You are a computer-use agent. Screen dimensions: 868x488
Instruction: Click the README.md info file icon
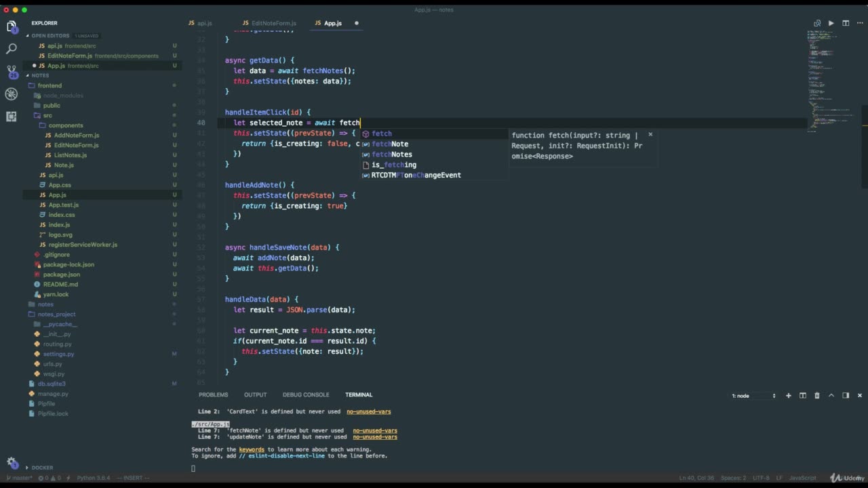tap(37, 285)
